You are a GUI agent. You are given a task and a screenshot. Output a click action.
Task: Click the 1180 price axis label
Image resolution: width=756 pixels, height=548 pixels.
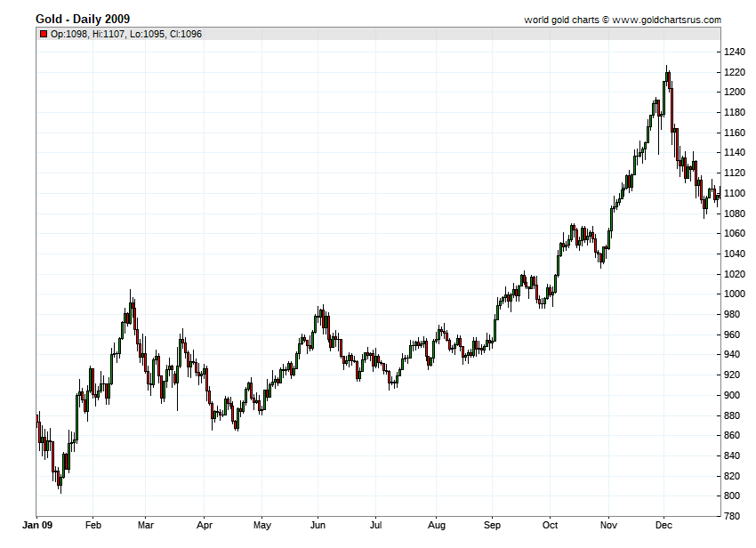click(735, 112)
